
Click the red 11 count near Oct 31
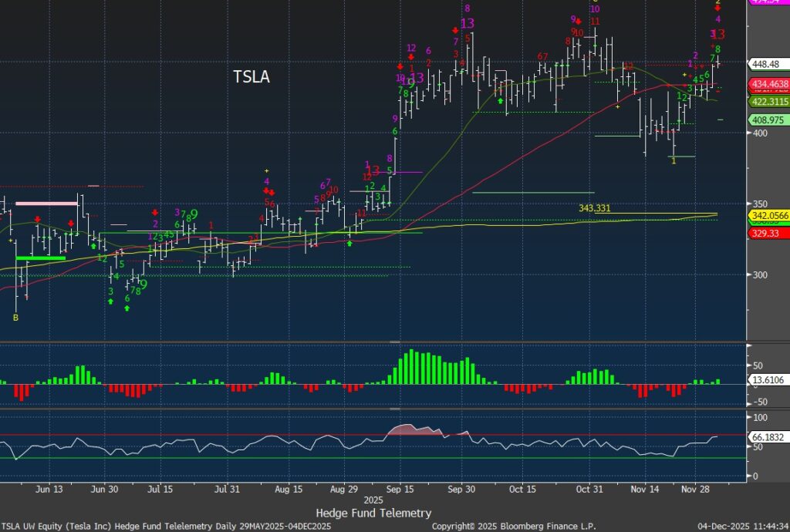[x=595, y=22]
